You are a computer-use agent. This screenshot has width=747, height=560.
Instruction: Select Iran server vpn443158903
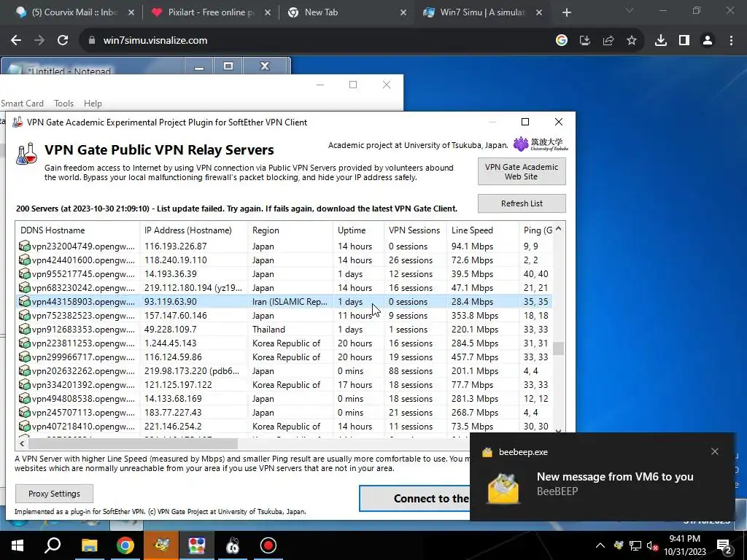[285, 301]
